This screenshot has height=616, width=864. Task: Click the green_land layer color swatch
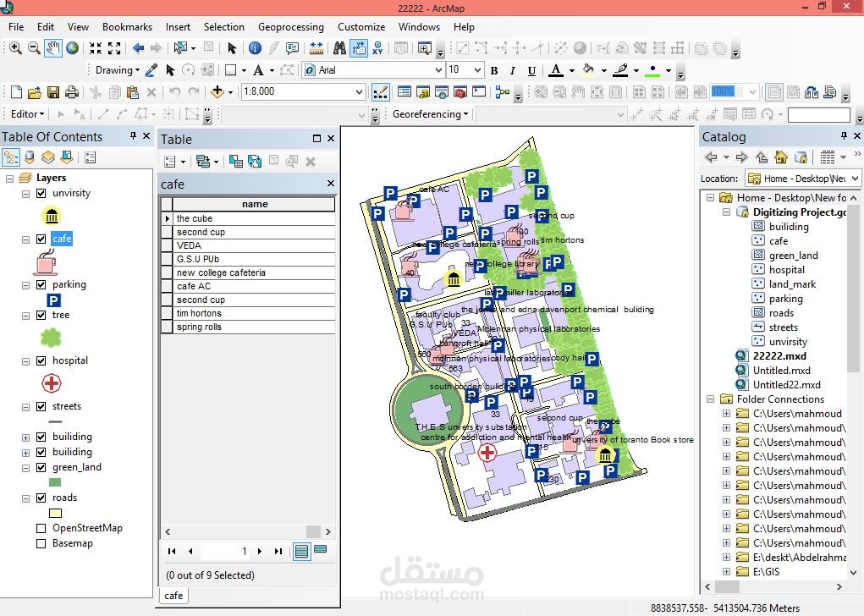[x=55, y=482]
